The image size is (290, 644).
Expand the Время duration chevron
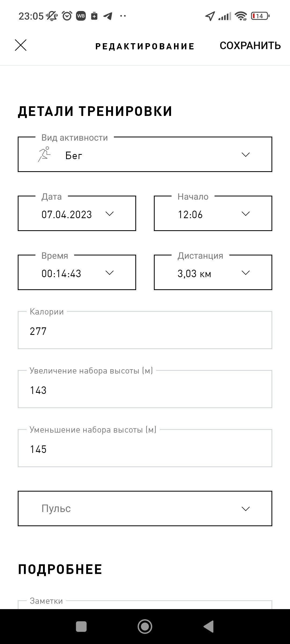(x=110, y=273)
